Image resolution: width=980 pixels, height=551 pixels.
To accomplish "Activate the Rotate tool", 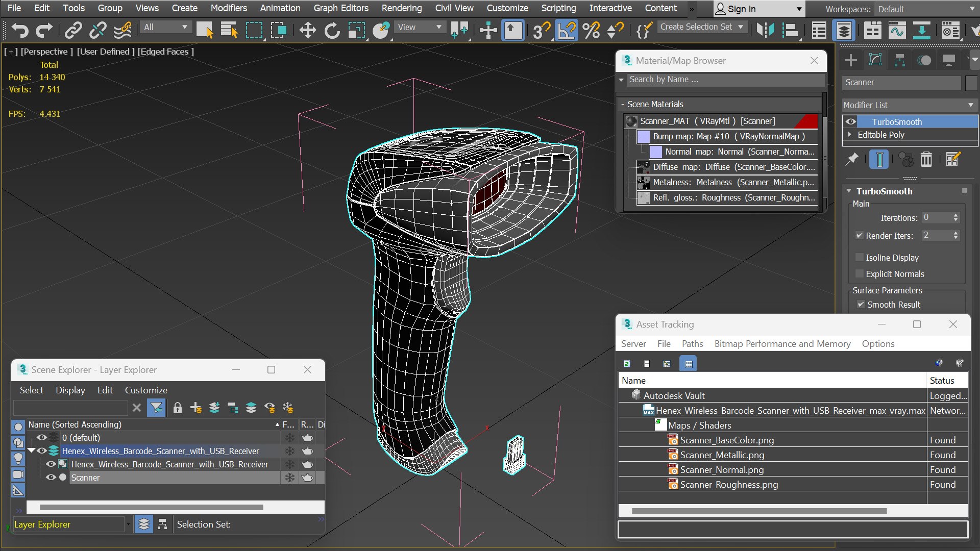I will point(332,31).
